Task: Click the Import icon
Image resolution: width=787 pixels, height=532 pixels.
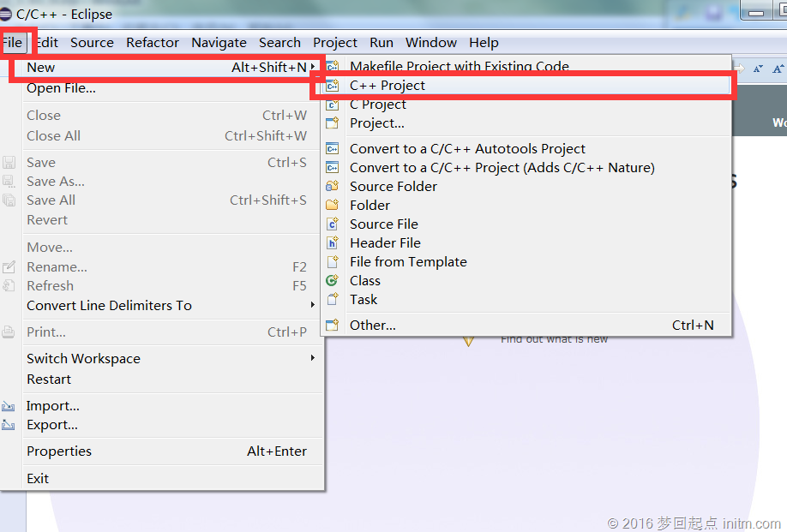Action: (x=9, y=406)
